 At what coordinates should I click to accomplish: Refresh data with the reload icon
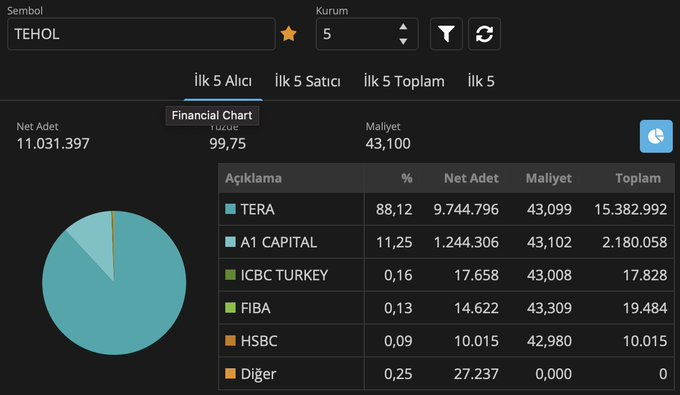point(484,34)
